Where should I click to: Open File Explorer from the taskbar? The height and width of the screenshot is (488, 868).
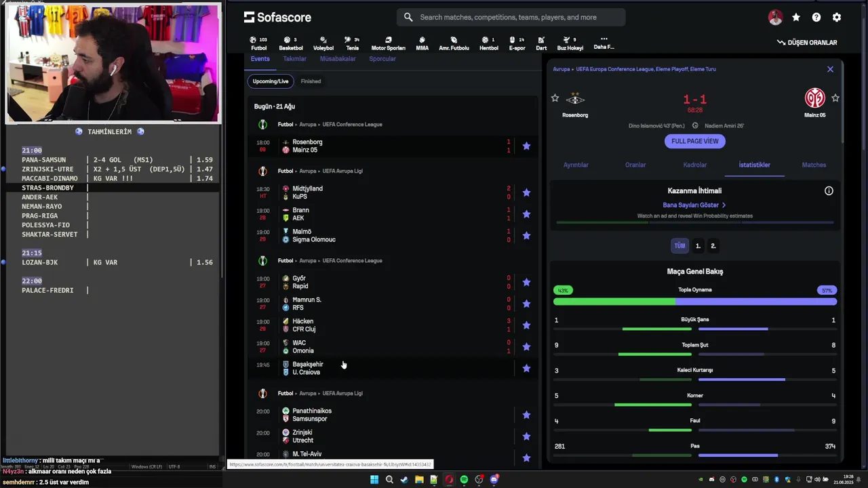pyautogui.click(x=419, y=480)
